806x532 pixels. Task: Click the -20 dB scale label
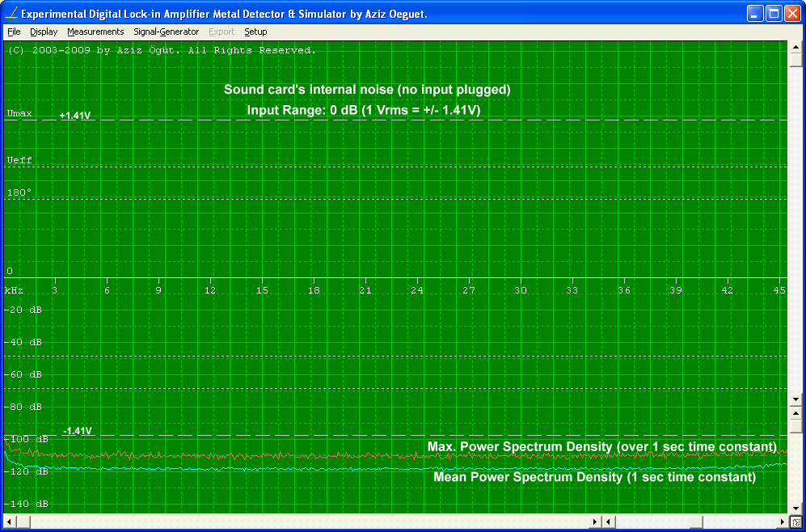pos(23,310)
